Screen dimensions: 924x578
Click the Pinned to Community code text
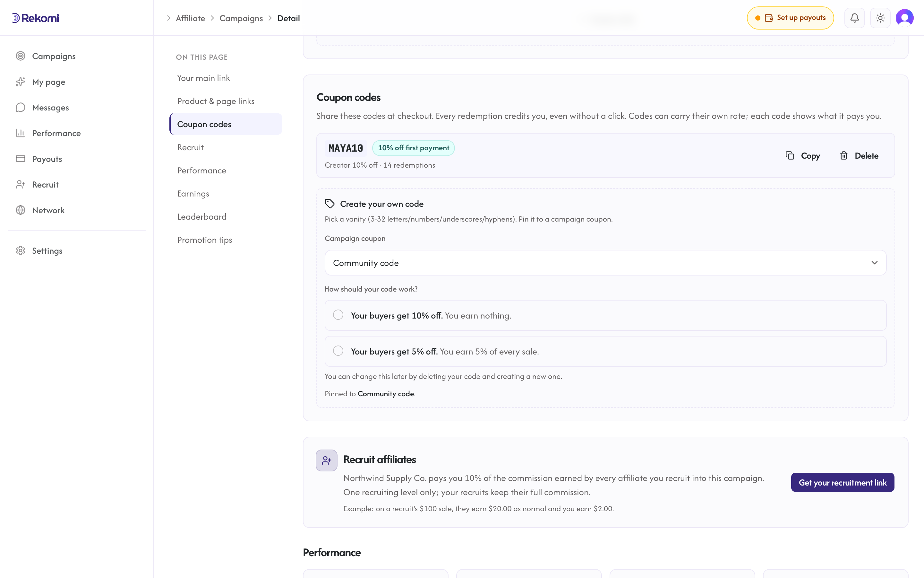370,394
